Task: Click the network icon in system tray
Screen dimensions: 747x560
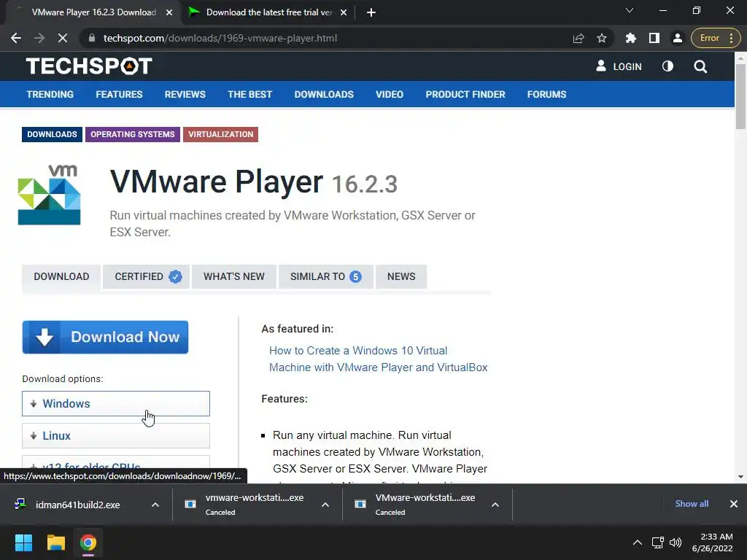Action: (658, 542)
